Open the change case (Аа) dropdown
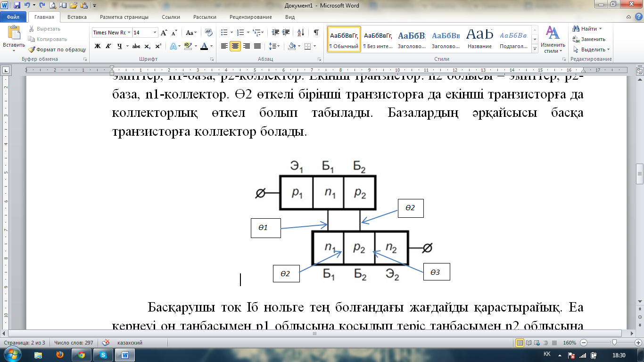The width and height of the screenshot is (644, 362). click(x=191, y=33)
